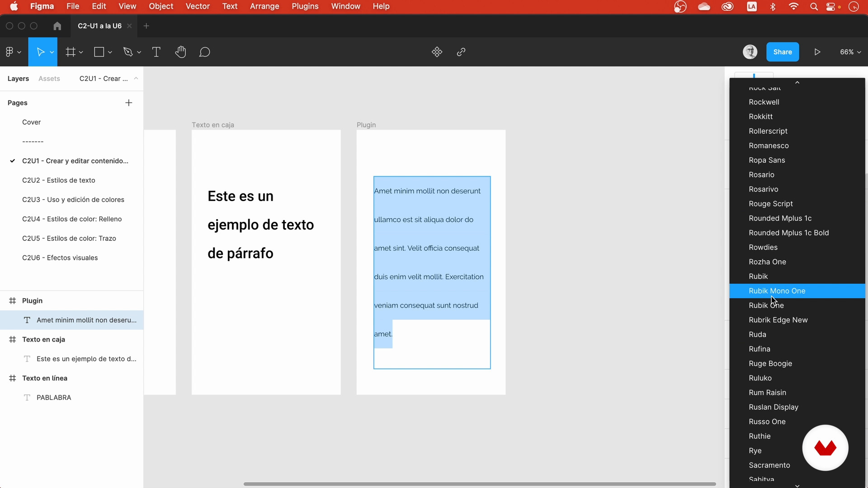The width and height of the screenshot is (868, 488).
Task: Click the Texto en caja frame title
Action: pyautogui.click(x=213, y=125)
